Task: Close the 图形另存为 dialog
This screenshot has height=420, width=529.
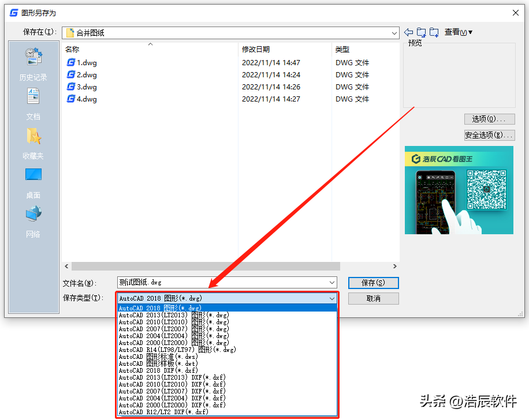Action: click(516, 13)
